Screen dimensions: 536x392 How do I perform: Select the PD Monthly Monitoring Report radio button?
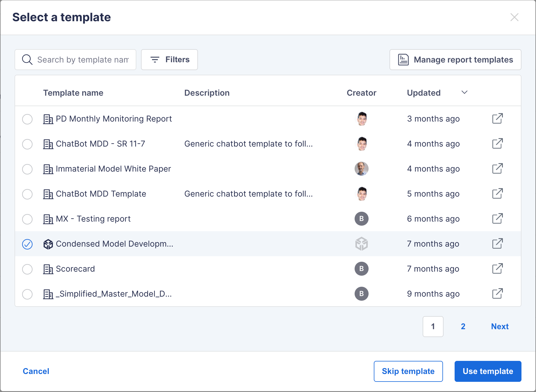pyautogui.click(x=27, y=119)
